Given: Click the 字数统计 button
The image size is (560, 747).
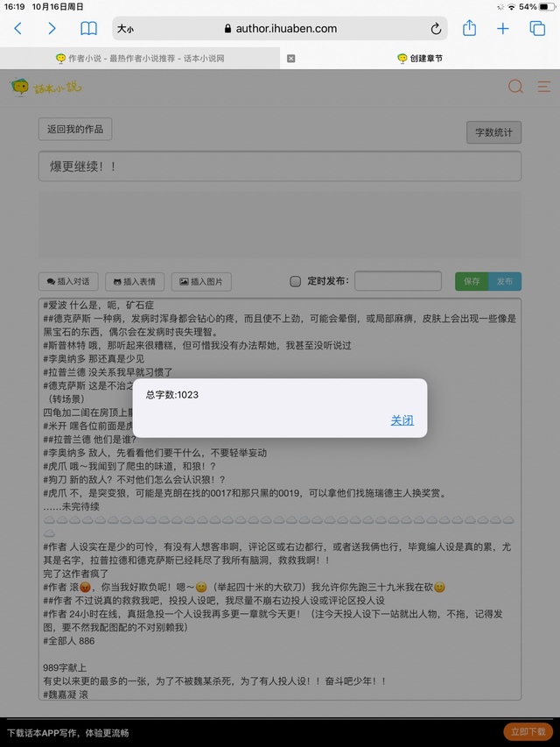Looking at the screenshot, I should coord(493,132).
